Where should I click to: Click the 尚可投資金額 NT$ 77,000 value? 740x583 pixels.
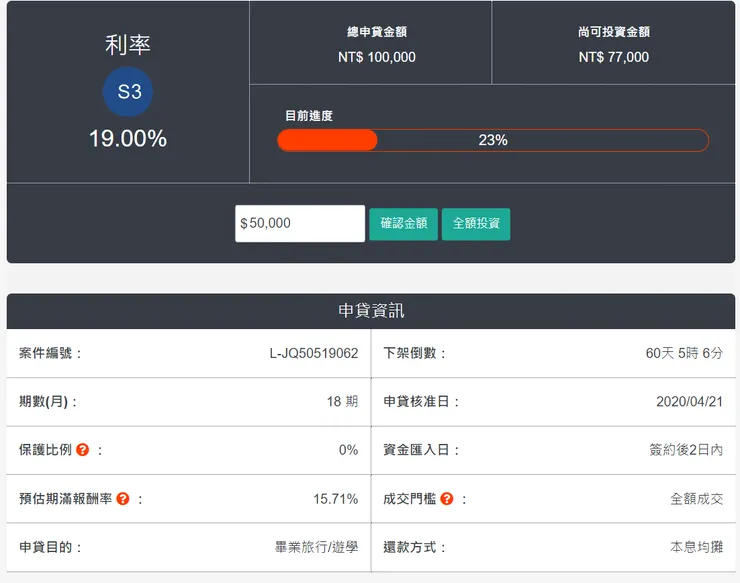click(613, 57)
